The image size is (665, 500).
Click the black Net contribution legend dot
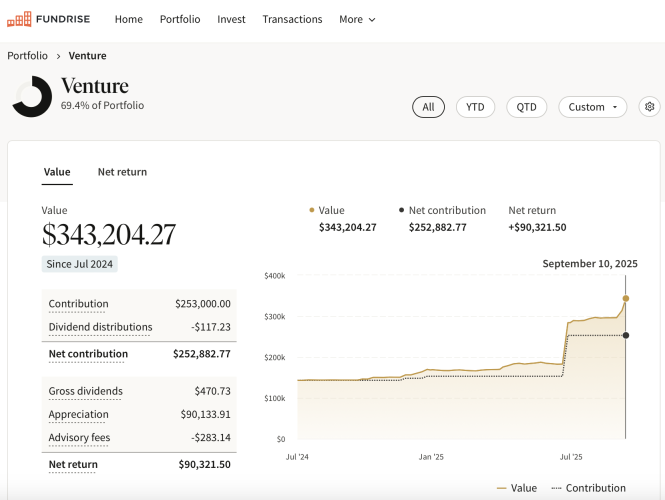402,211
